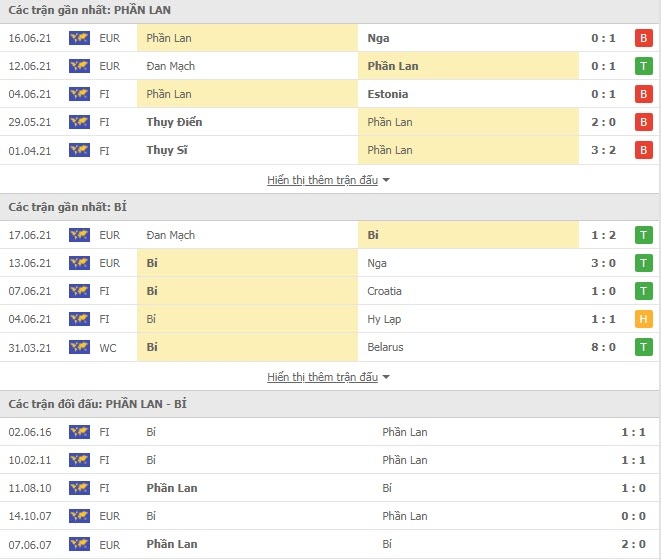
Task: Open the head-to-head match from 11.08.10
Action: pos(330,488)
